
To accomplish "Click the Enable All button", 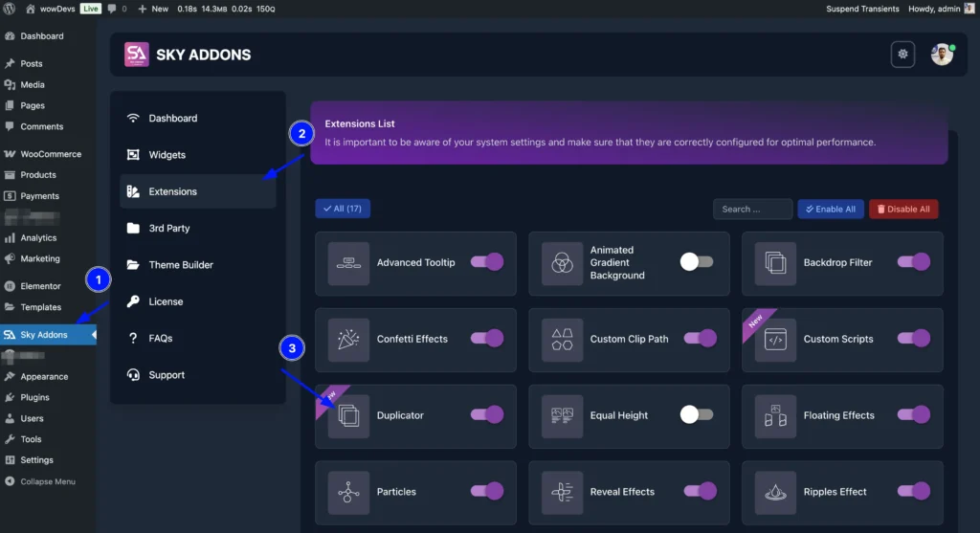I will pos(831,210).
